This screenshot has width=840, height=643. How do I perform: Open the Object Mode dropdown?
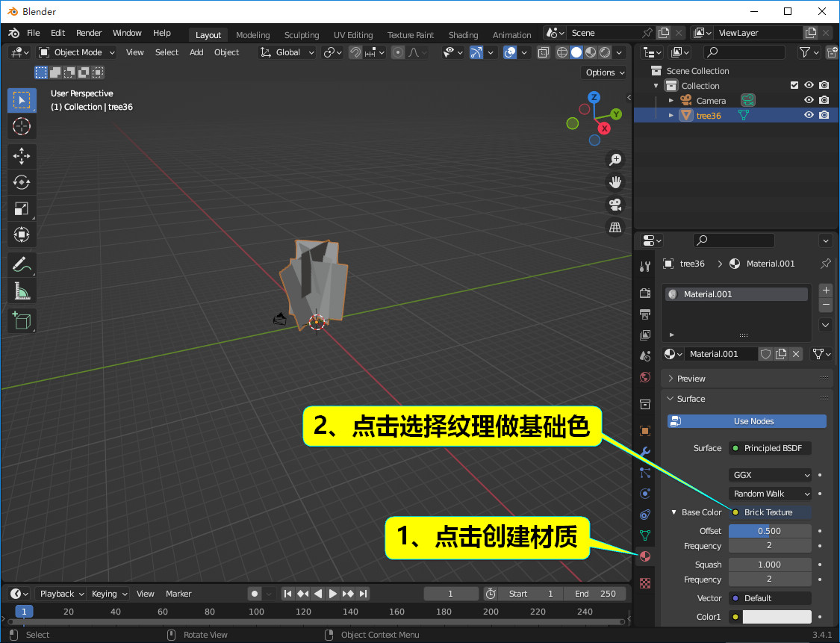pyautogui.click(x=77, y=52)
